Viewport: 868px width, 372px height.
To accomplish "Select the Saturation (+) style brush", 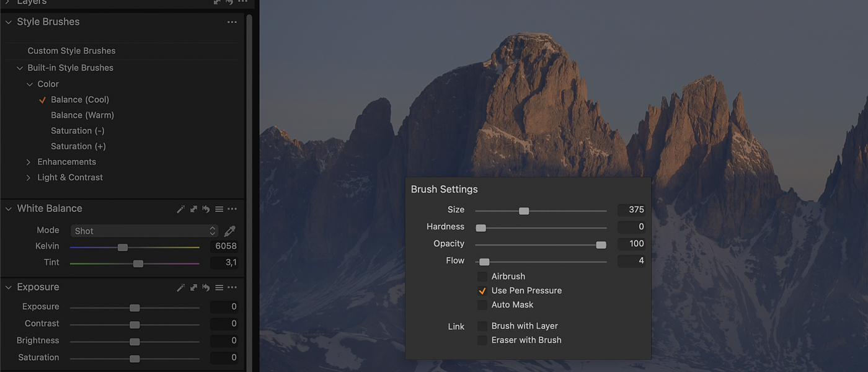I will click(78, 146).
